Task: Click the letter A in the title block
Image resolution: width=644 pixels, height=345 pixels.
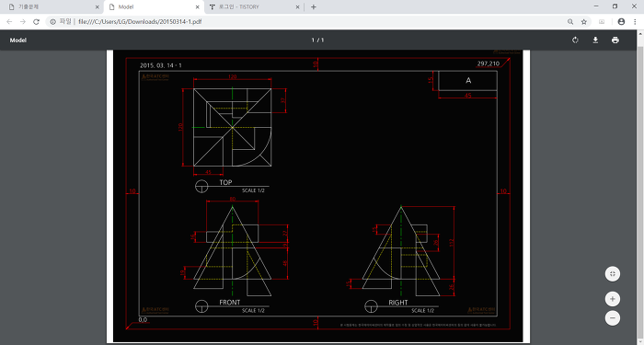Action: [468, 81]
